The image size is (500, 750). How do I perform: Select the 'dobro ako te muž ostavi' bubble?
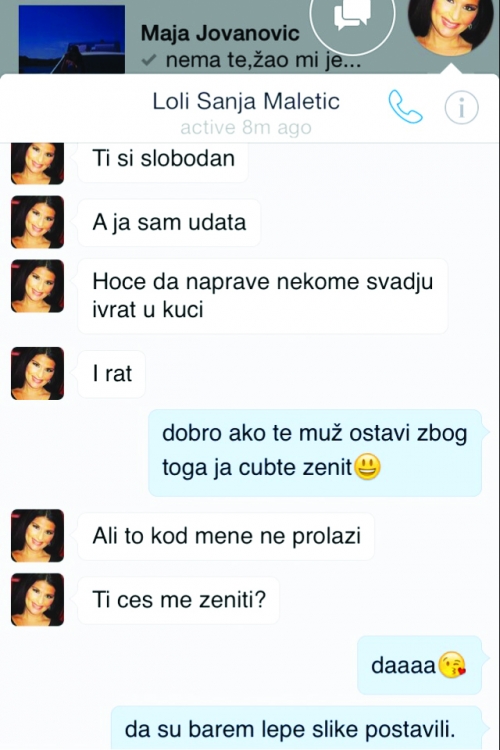315,452
